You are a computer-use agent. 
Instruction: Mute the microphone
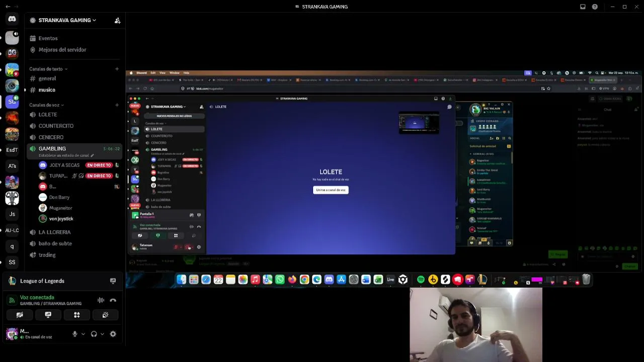(74, 334)
